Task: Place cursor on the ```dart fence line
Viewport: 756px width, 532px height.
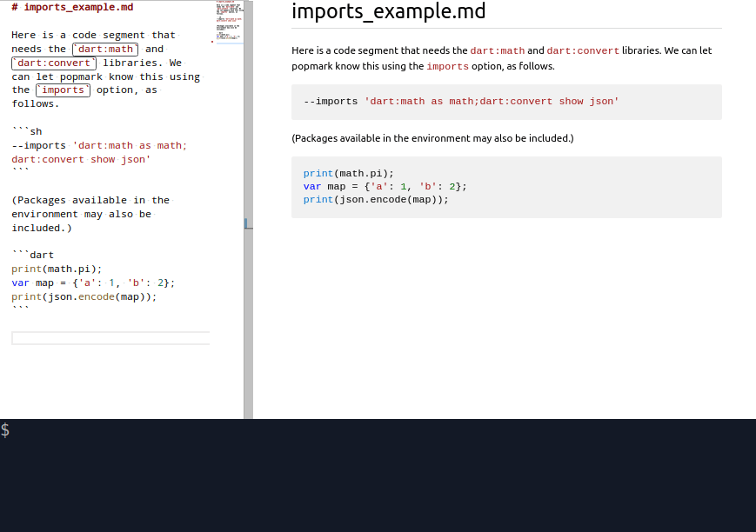Action: pyautogui.click(x=33, y=255)
